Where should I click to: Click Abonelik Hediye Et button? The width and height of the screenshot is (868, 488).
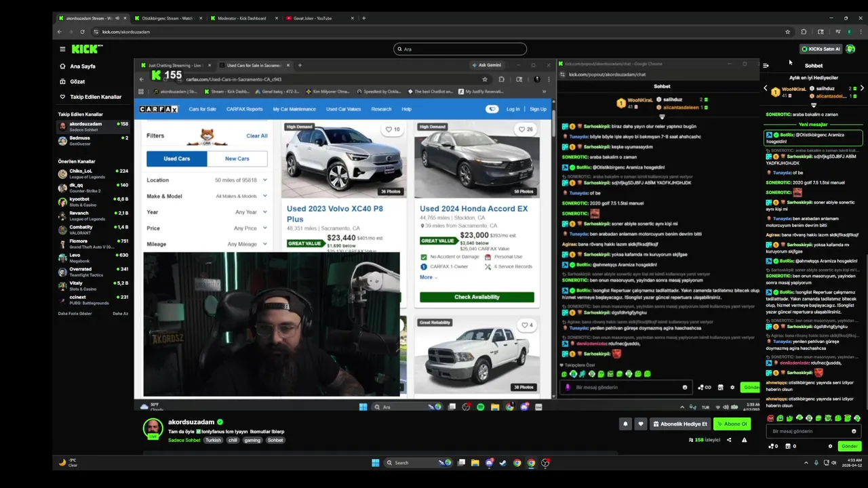click(x=680, y=424)
